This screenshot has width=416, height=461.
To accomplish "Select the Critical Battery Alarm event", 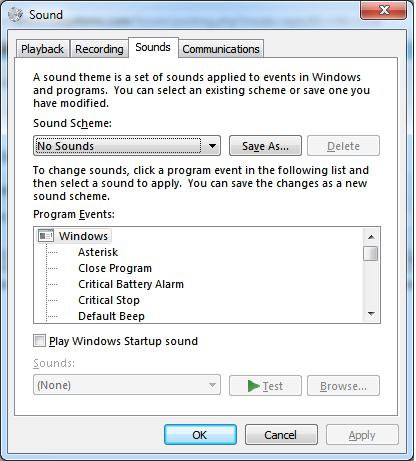I will tap(131, 284).
